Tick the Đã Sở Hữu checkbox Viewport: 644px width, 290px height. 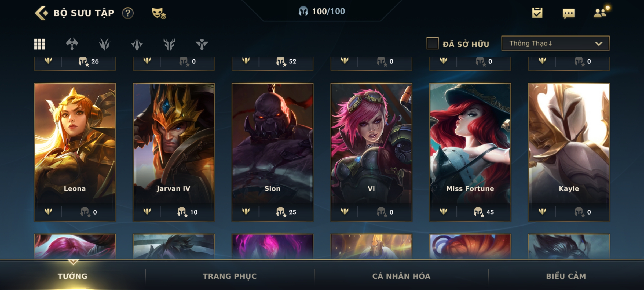(x=433, y=43)
